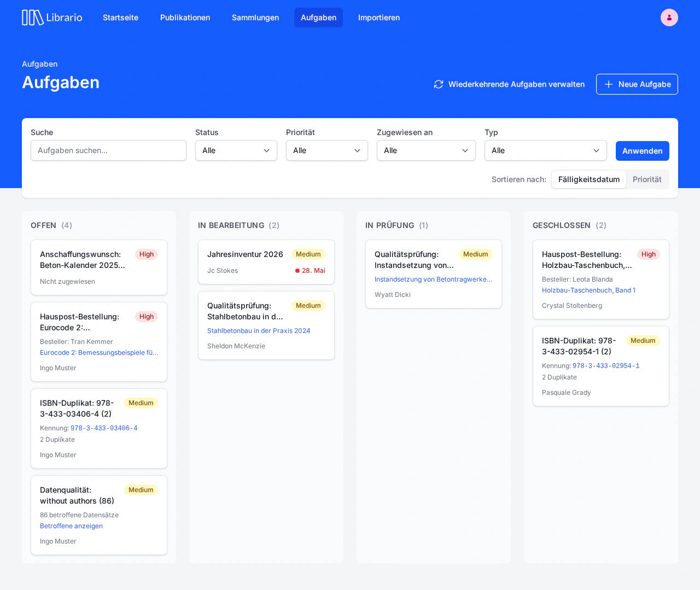The width and height of the screenshot is (700, 590).
Task: Open the Datenqualität without authors card
Action: click(99, 515)
